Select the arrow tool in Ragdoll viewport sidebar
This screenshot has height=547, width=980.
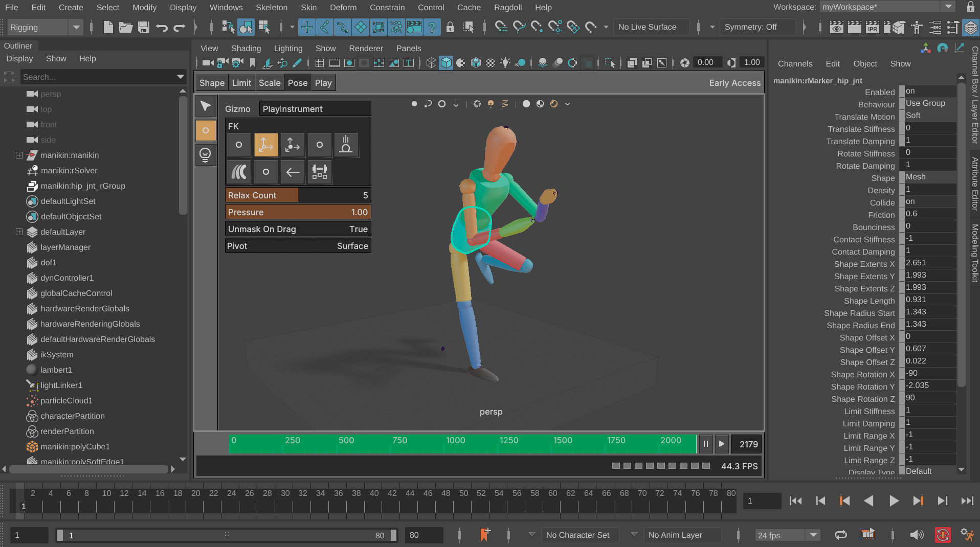click(205, 106)
